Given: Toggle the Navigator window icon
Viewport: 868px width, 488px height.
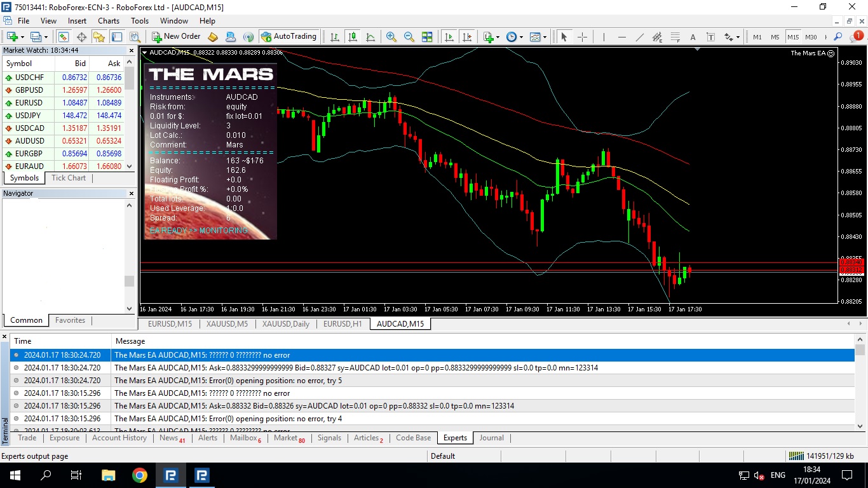Looking at the screenshot, I should click(100, 37).
